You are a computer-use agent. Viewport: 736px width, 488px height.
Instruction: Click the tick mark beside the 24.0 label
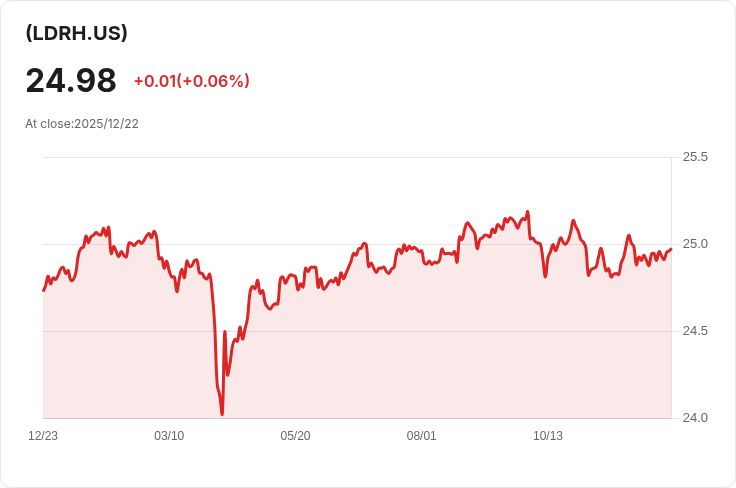(x=676, y=418)
